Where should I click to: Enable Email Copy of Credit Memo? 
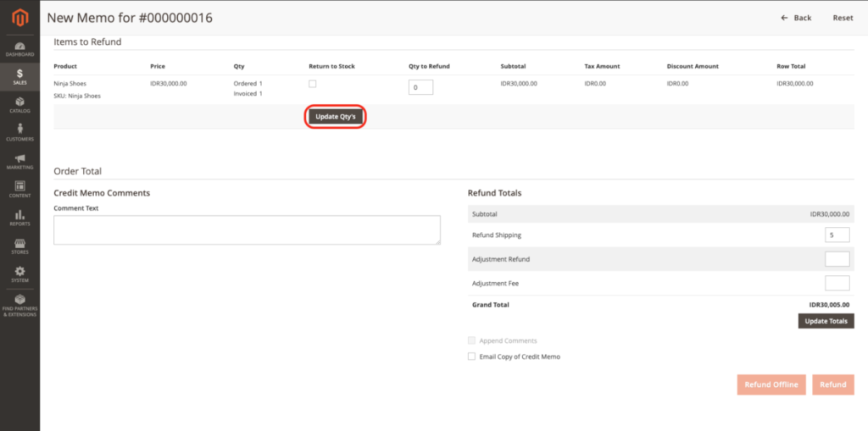tap(472, 356)
